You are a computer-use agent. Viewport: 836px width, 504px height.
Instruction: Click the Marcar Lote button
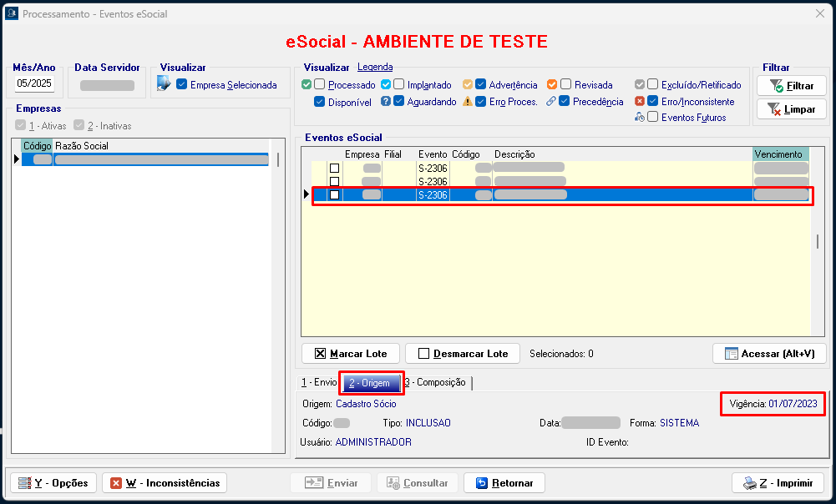pos(351,353)
